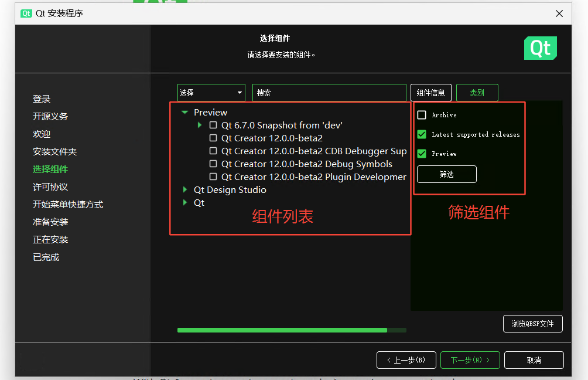Expand the Qt tree node arrow
Screen dimensions: 588x380
click(x=185, y=202)
